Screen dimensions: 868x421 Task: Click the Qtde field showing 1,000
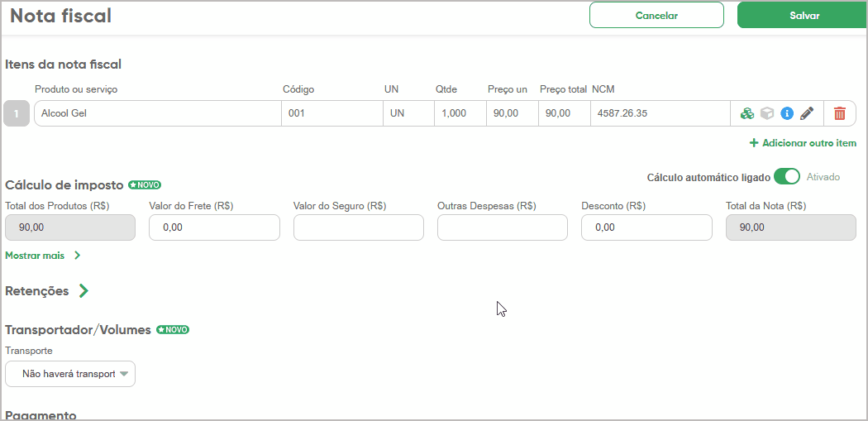[x=460, y=113]
